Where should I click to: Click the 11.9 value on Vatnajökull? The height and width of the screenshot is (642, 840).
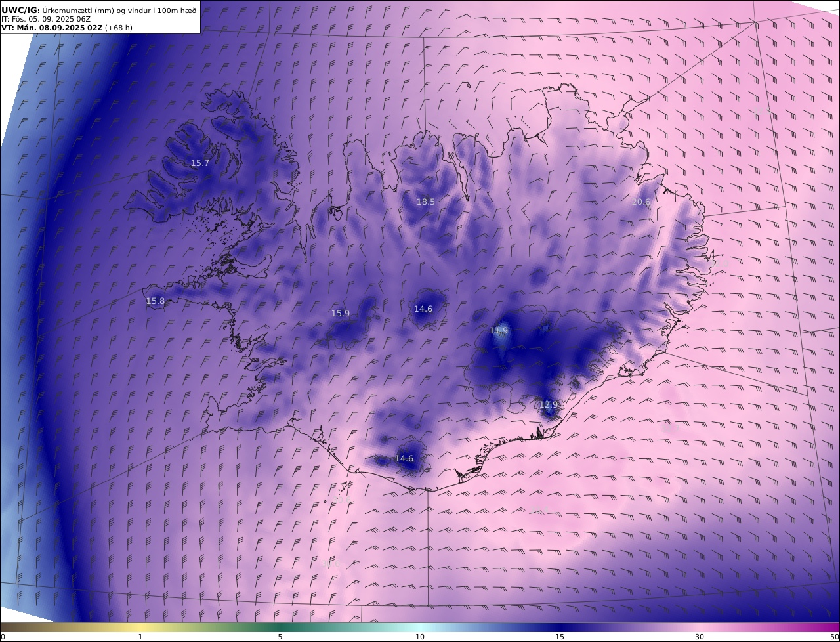(499, 330)
